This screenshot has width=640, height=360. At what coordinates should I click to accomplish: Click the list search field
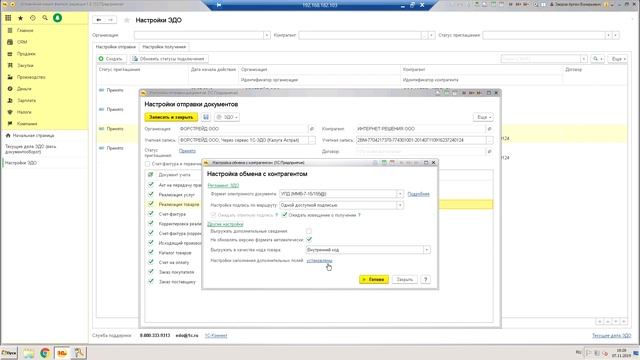pyautogui.click(x=541, y=59)
